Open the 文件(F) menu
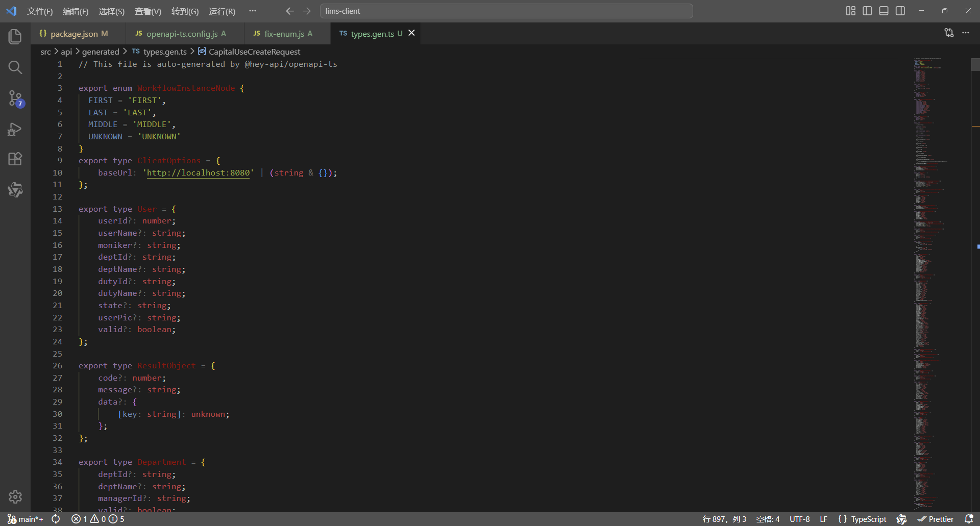 [x=40, y=11]
